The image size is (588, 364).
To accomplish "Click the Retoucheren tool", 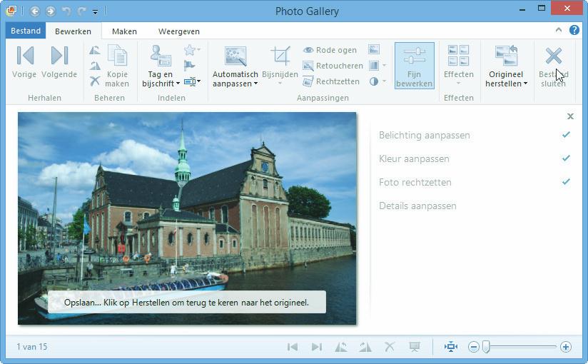I will tap(333, 66).
